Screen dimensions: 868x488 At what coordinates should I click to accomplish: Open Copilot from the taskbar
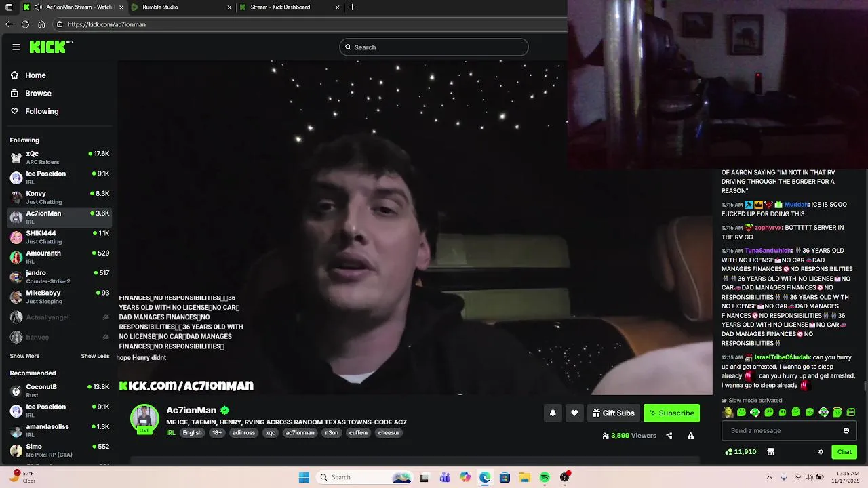[x=465, y=477]
